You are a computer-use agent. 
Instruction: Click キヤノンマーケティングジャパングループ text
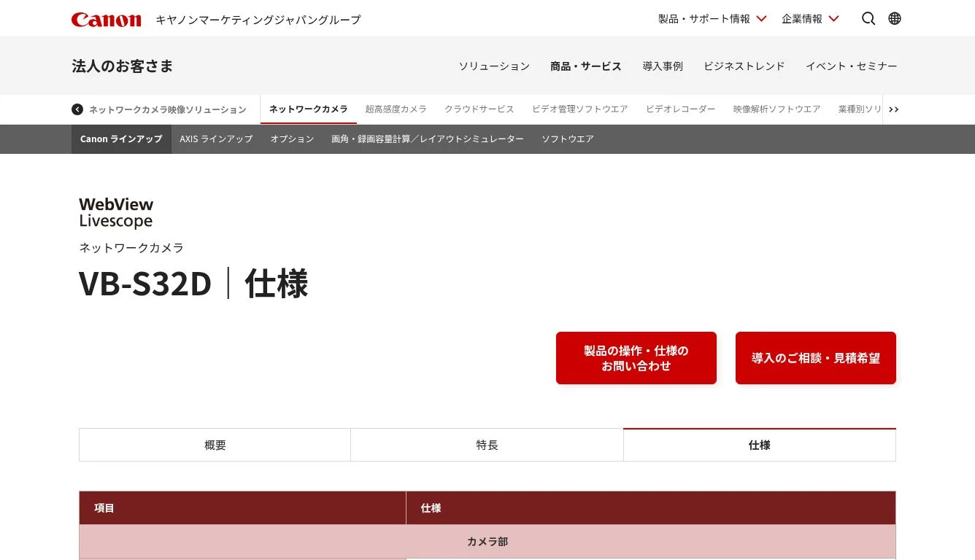[x=258, y=20]
